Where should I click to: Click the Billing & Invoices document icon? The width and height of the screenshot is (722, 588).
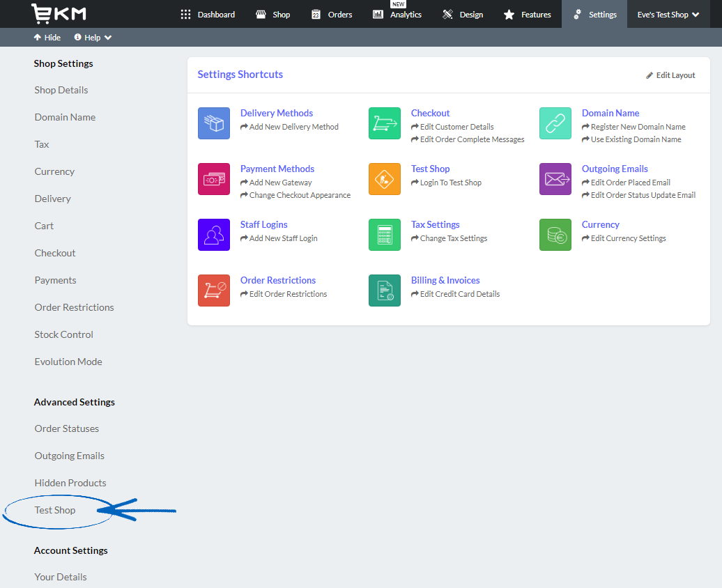tap(385, 291)
